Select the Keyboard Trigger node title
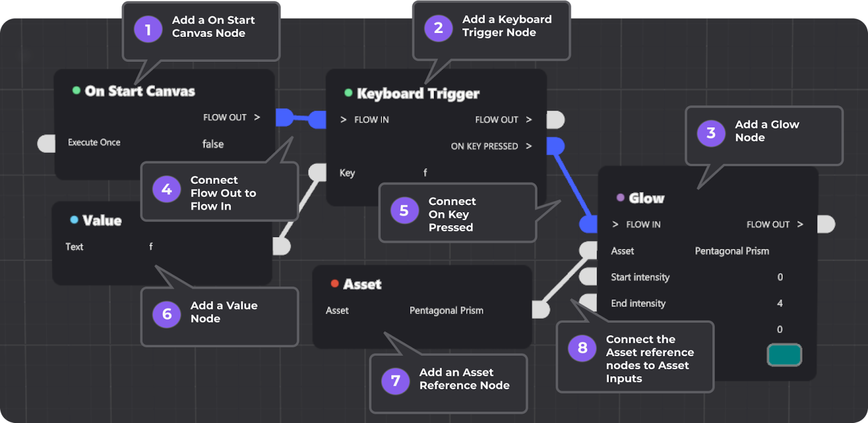Screen dimensions: 868x423 click(x=418, y=93)
